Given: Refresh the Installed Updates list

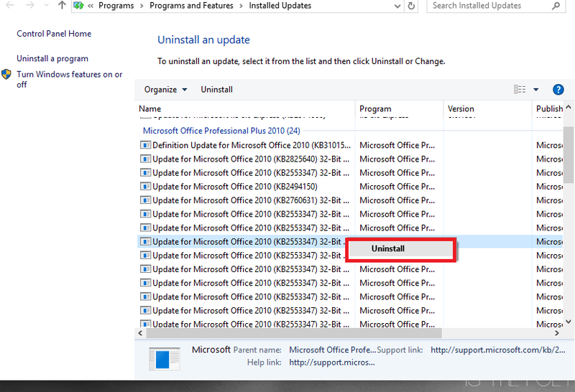Looking at the screenshot, I should [411, 6].
